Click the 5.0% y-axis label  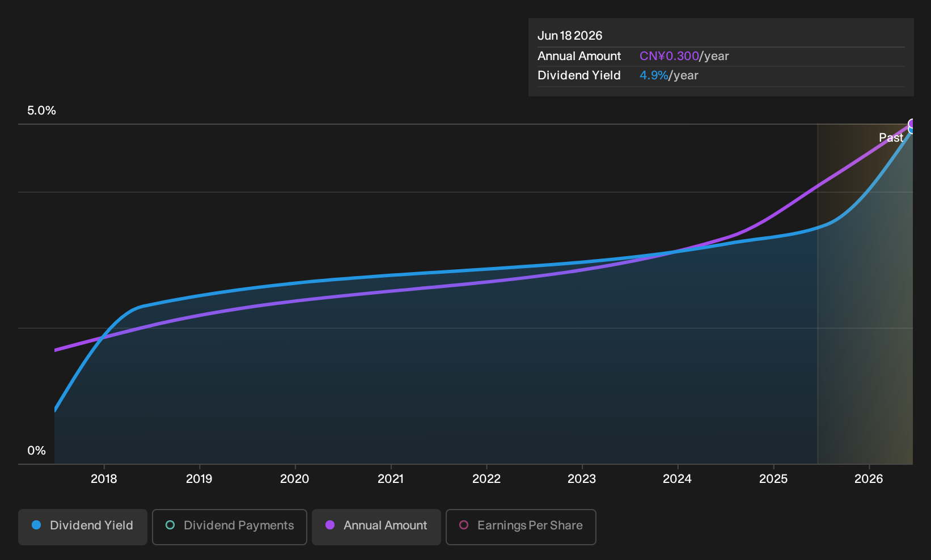point(41,111)
